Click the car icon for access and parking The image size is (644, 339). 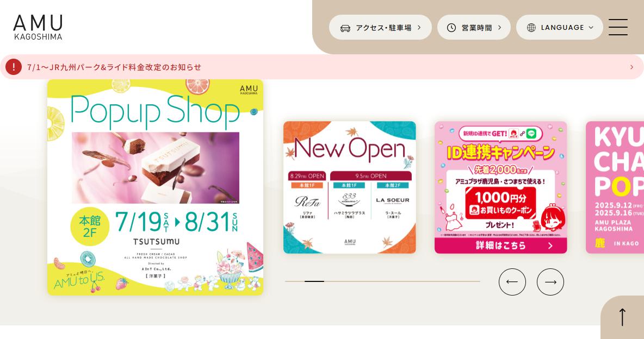click(345, 28)
